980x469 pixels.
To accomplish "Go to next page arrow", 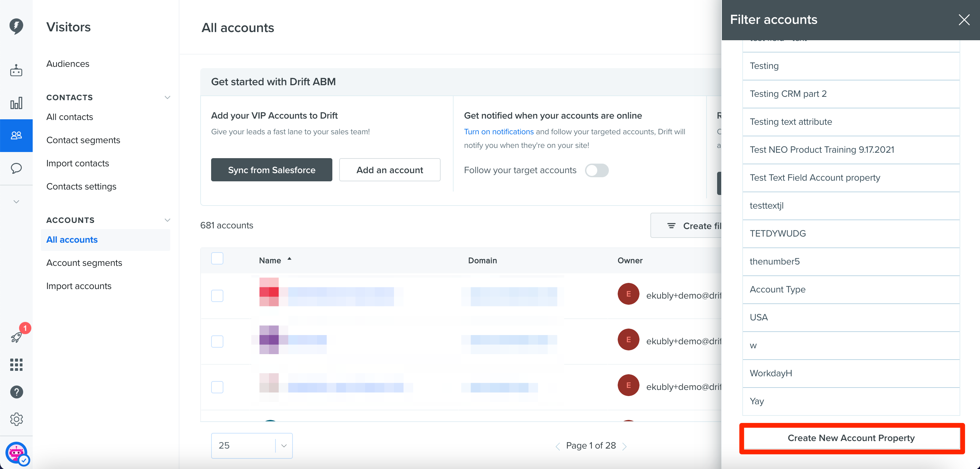I will (624, 446).
